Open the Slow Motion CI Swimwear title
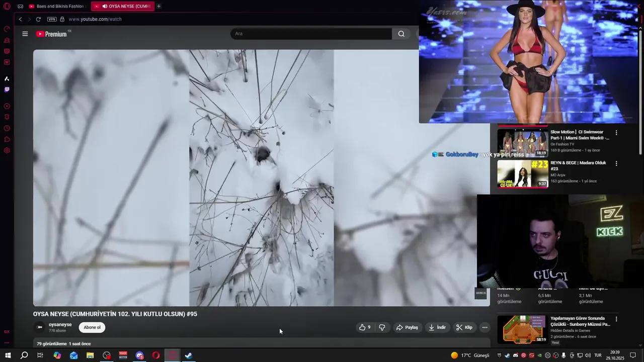Image resolution: width=644 pixels, height=362 pixels. pyautogui.click(x=580, y=135)
